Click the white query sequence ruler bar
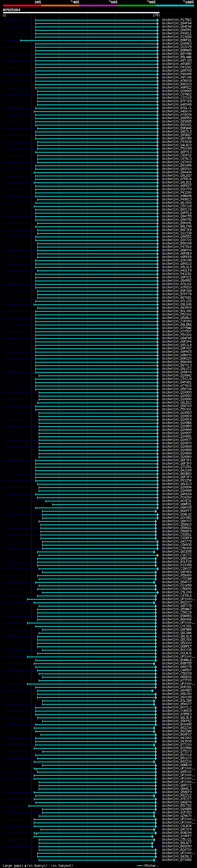 click(81, 12)
